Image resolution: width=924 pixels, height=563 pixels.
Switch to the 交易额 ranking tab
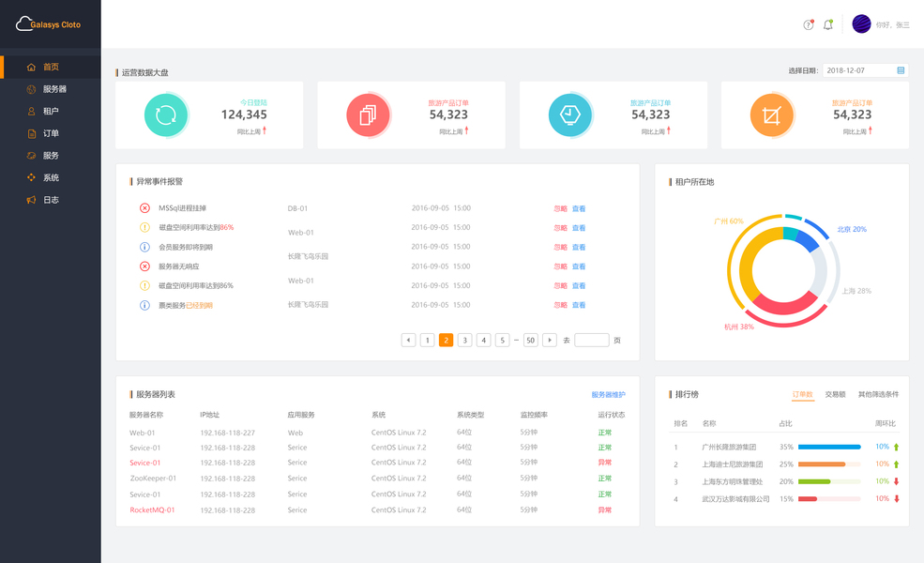(835, 394)
